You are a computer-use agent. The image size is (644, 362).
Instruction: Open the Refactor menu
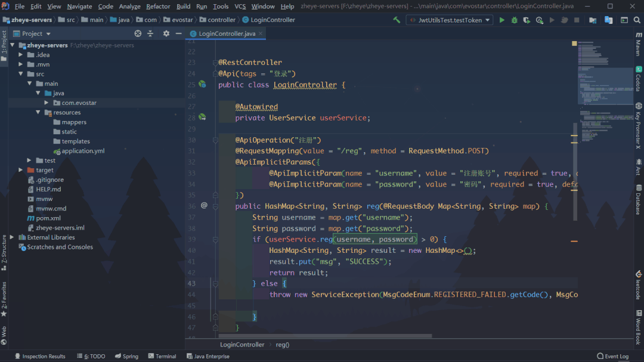pos(157,6)
